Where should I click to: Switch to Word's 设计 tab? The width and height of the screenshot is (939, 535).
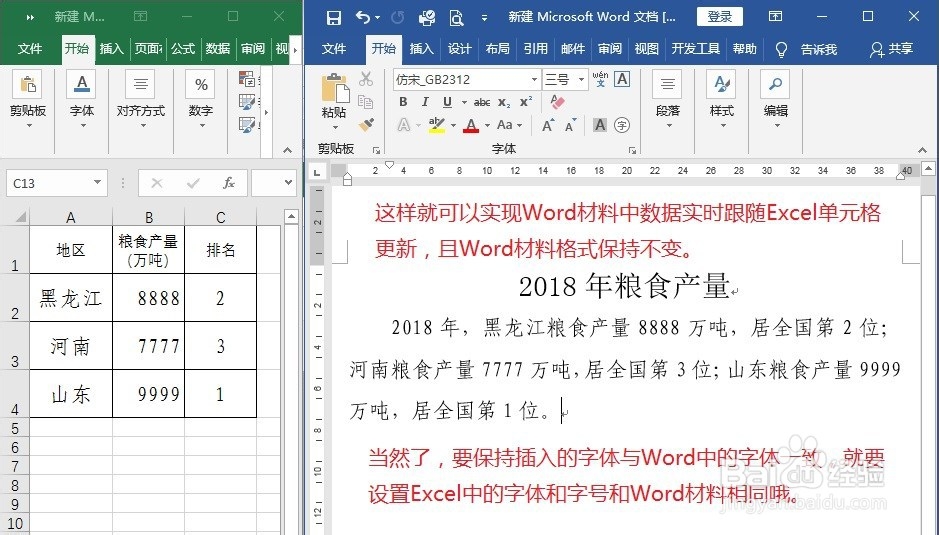pos(459,49)
